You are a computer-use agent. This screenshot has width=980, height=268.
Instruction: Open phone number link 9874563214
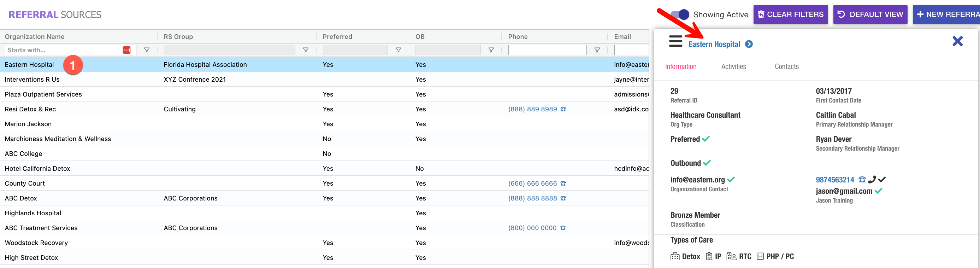(x=835, y=180)
